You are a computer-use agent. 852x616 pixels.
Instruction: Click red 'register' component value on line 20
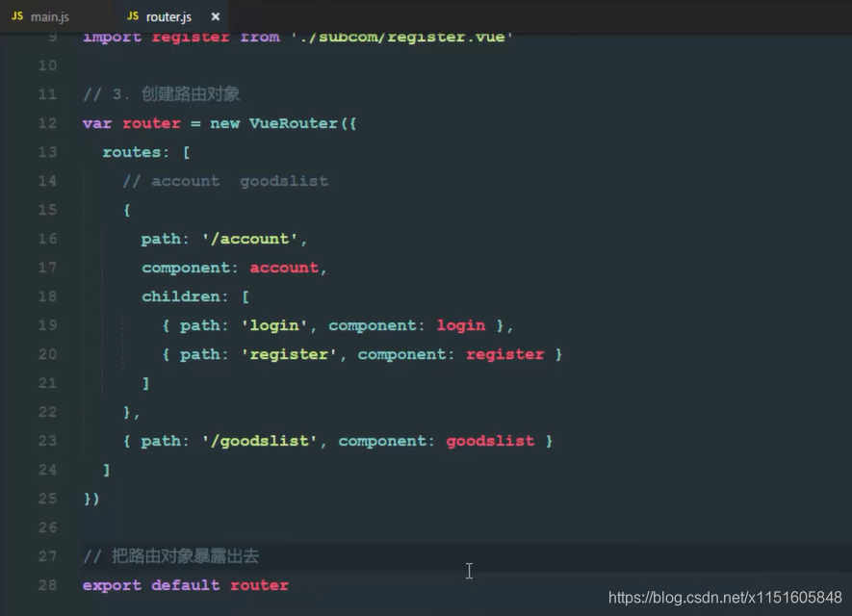click(504, 354)
